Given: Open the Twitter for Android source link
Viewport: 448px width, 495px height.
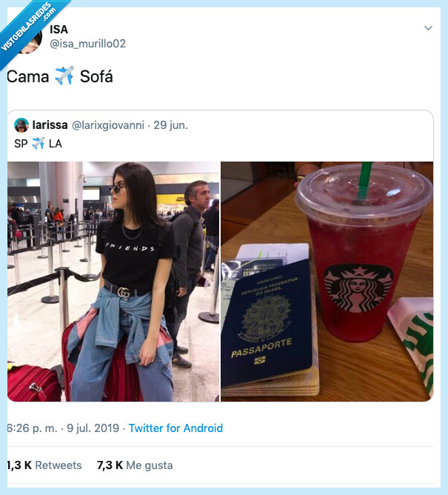Looking at the screenshot, I should 175,428.
